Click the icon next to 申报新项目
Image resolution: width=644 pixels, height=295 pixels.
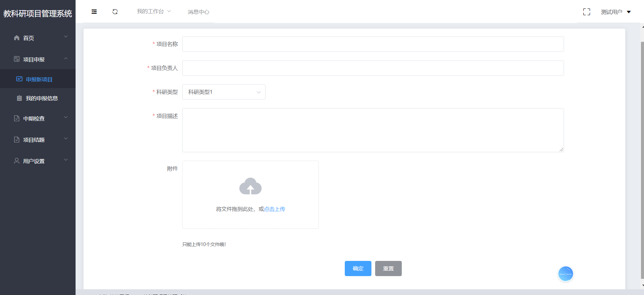point(19,79)
